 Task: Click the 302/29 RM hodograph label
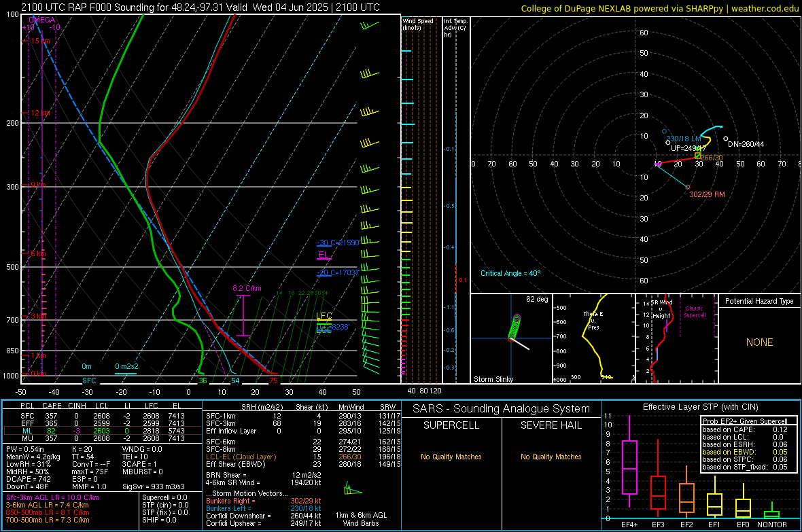(707, 194)
